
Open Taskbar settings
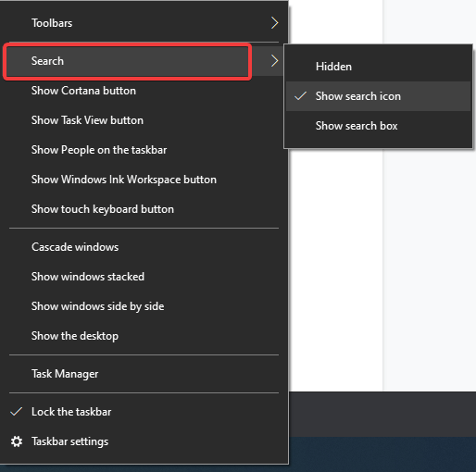(144, 441)
